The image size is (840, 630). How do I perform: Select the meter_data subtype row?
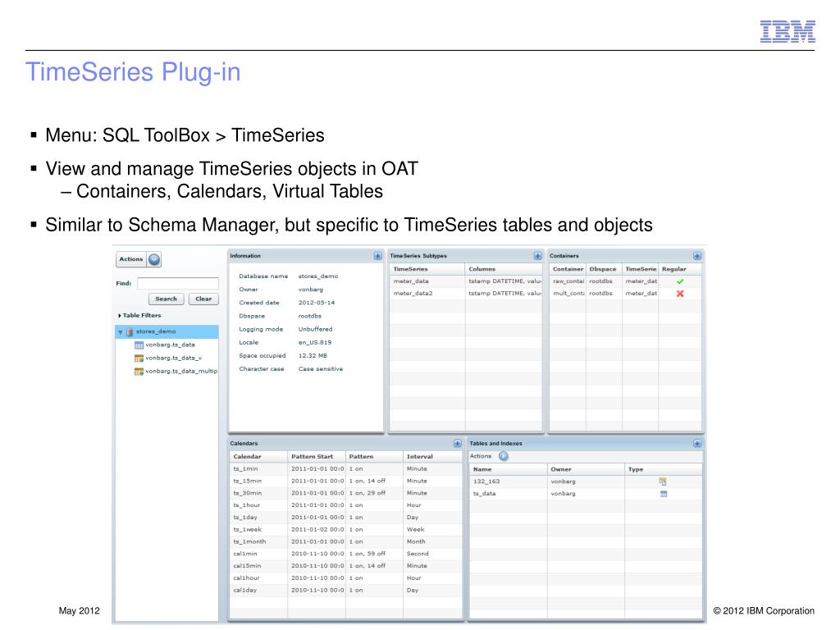[x=466, y=281]
